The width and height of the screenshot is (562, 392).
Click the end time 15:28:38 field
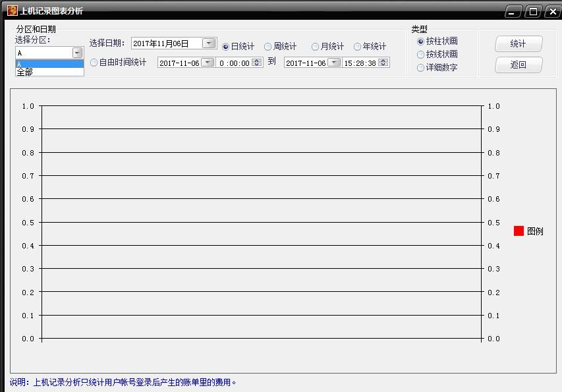tap(360, 63)
